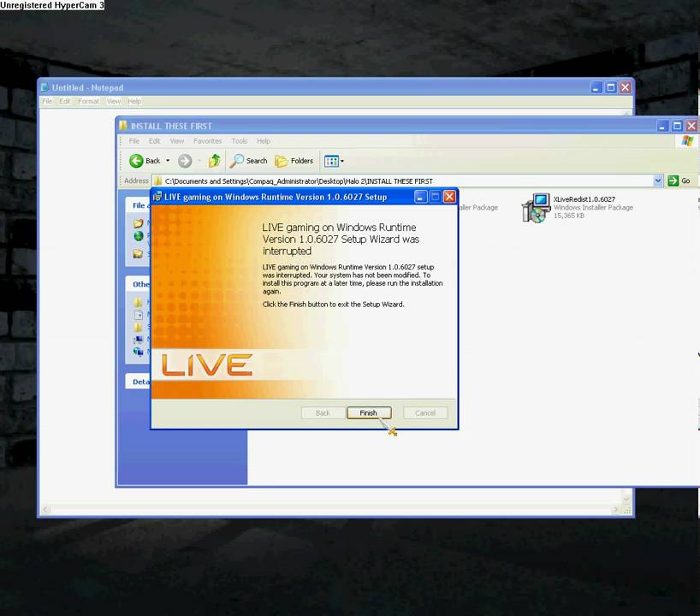
Task: Click Notepad vertical scrollbar down arrow
Action: pyautogui.click(x=626, y=499)
